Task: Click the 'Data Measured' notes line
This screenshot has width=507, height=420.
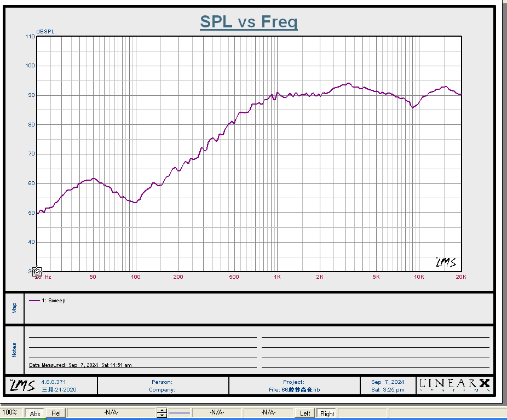Action: click(80, 365)
